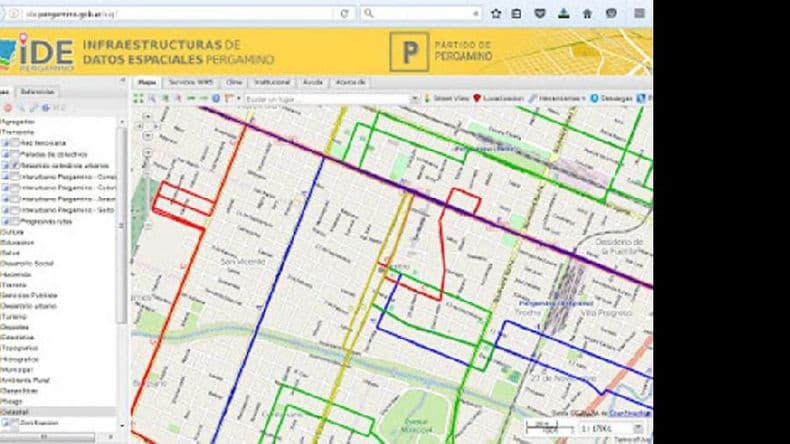Expand the Educación layer group
Image resolution: width=790 pixels, height=444 pixels.
tap(17, 242)
